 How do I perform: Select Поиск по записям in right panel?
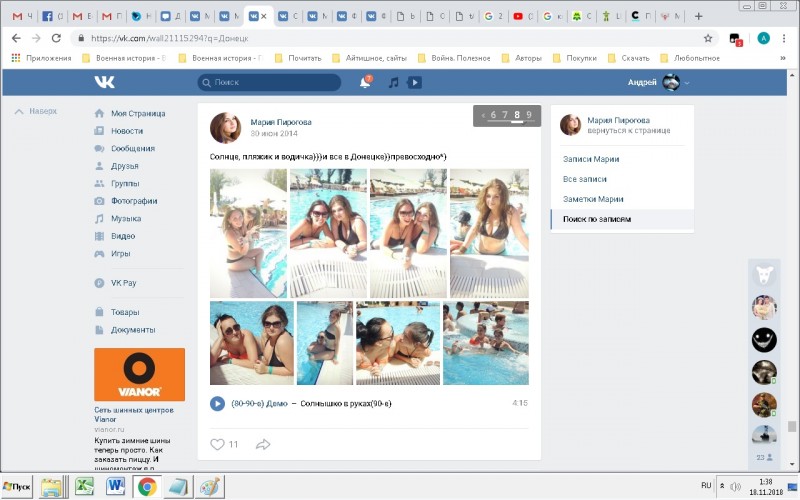[596, 218]
